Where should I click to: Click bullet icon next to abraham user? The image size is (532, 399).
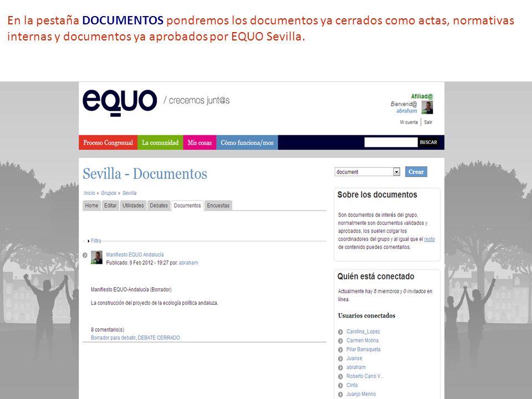[340, 367]
